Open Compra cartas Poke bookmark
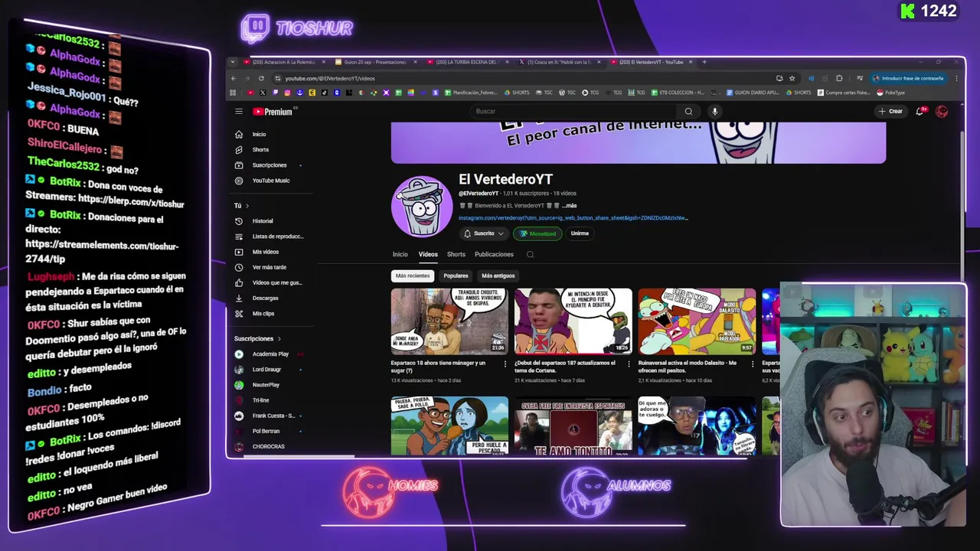The height and width of the screenshot is (551, 980). [x=843, y=93]
